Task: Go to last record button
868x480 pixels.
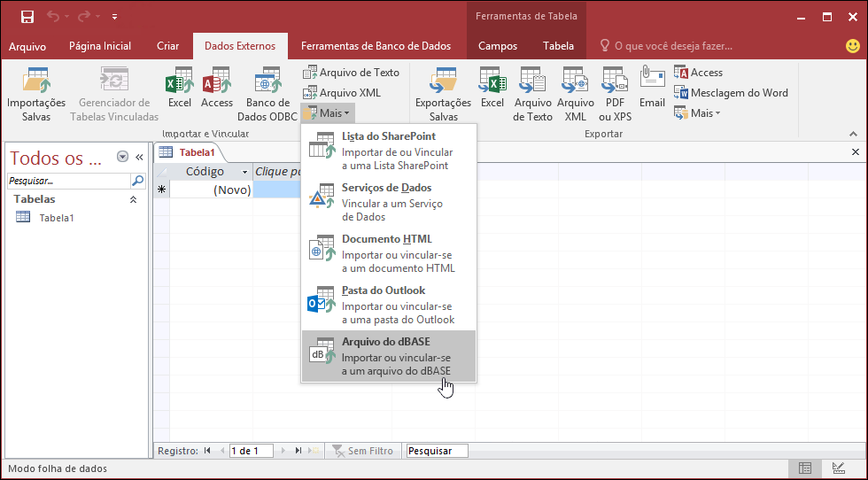Action: (298, 451)
